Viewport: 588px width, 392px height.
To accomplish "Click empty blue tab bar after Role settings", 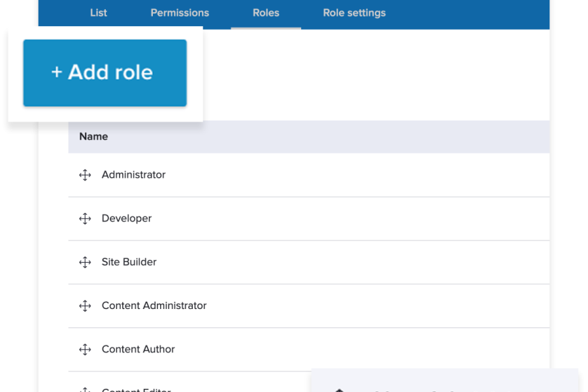I will coord(470,13).
